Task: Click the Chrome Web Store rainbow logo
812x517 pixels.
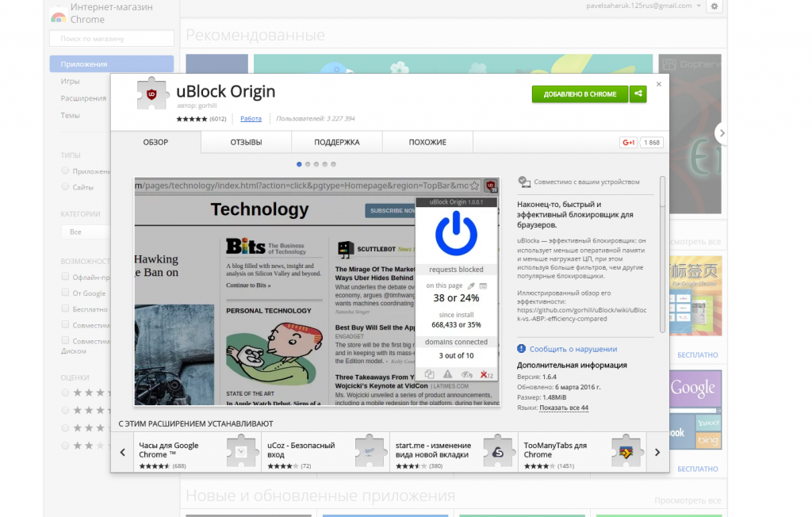Action: 59,17
